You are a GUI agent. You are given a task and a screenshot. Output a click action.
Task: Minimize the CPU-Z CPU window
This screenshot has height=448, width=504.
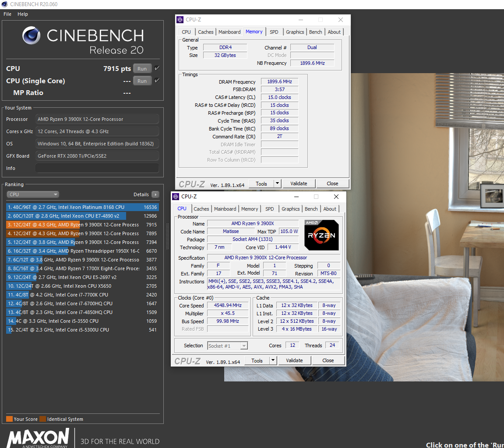pyautogui.click(x=296, y=197)
